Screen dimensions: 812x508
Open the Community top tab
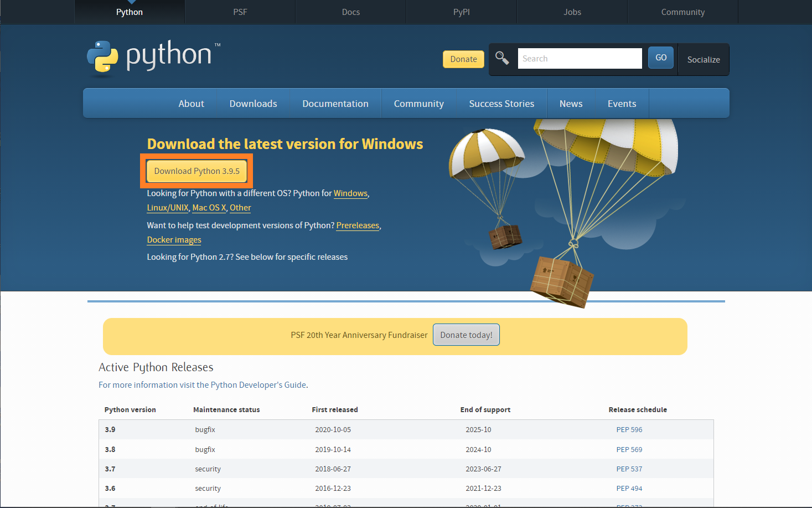(x=683, y=12)
